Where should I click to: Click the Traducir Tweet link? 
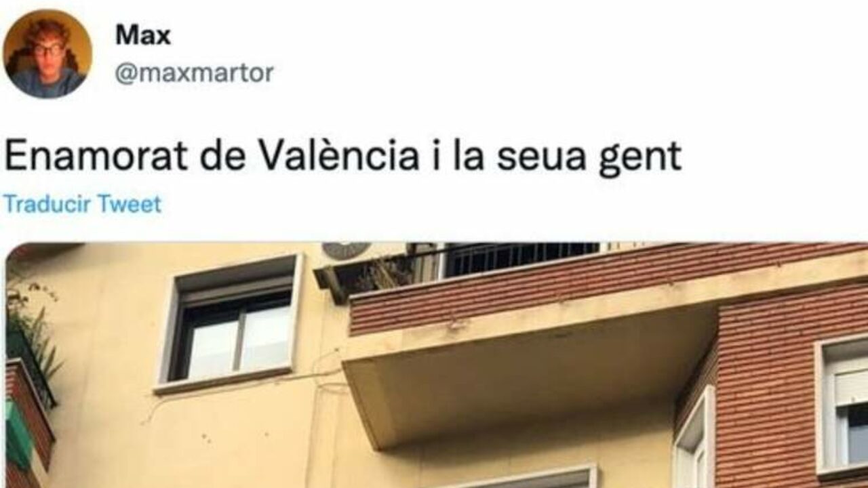click(83, 204)
